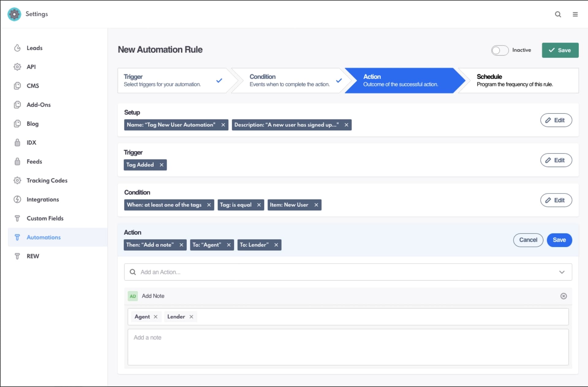
Task: Open the hamburger menu icon
Action: click(x=575, y=14)
